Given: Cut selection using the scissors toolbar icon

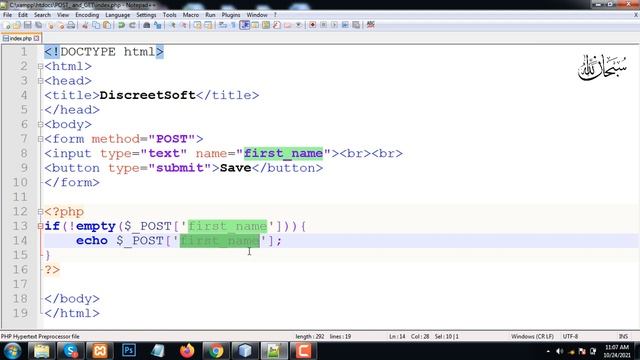Looking at the screenshot, I should click(x=85, y=25).
